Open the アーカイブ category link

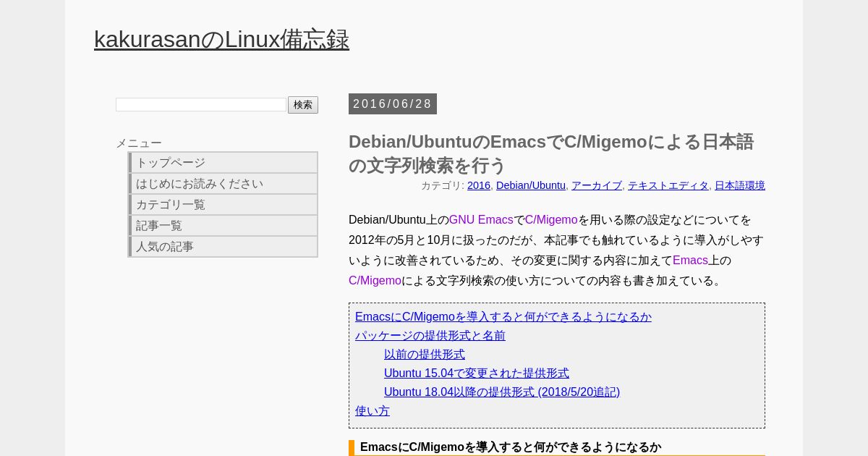coord(597,185)
